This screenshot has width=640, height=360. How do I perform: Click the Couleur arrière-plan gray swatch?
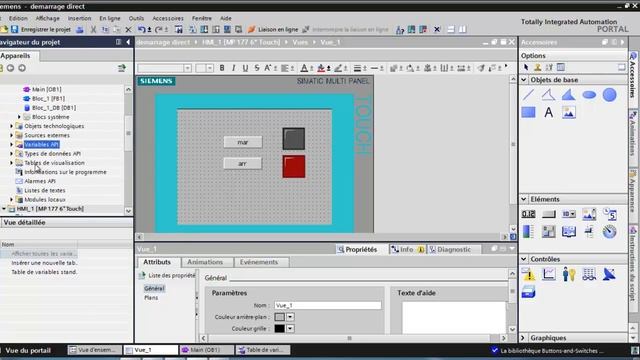click(x=280, y=317)
